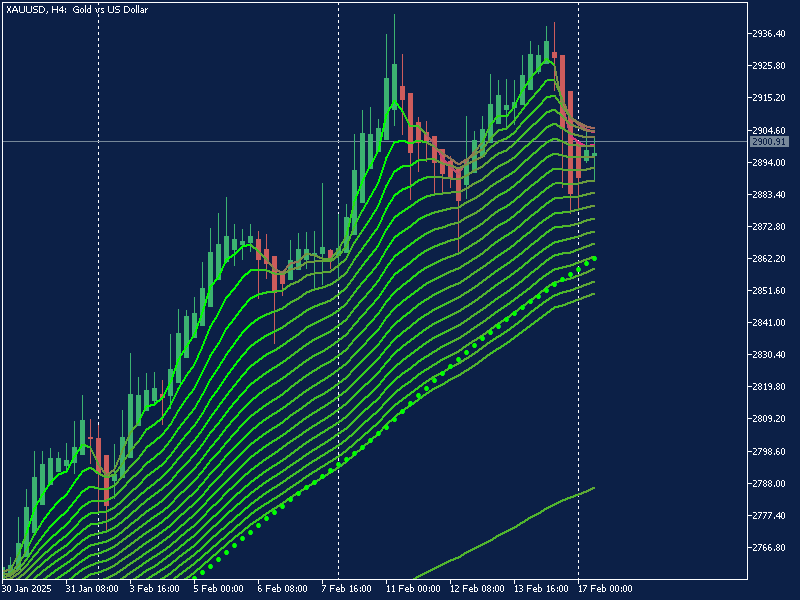800x600 pixels.
Task: Click the 3 Feb 16:00 time label
Action: [156, 589]
